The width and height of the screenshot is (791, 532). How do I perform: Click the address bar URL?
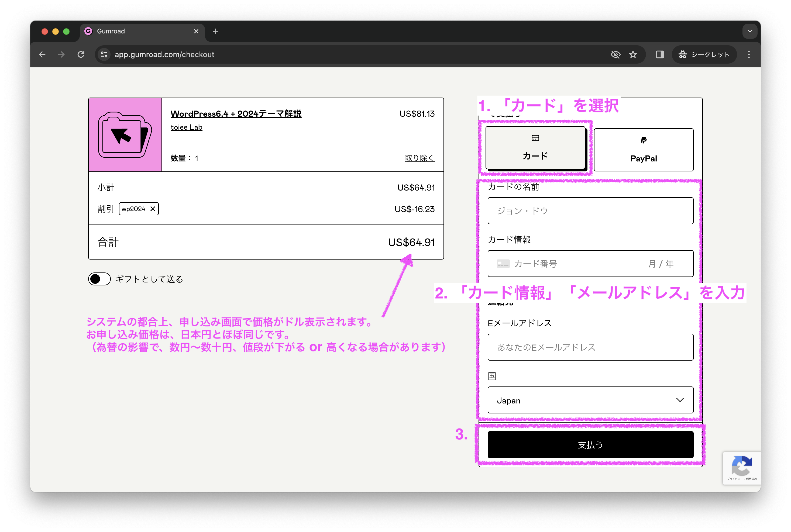(x=164, y=54)
